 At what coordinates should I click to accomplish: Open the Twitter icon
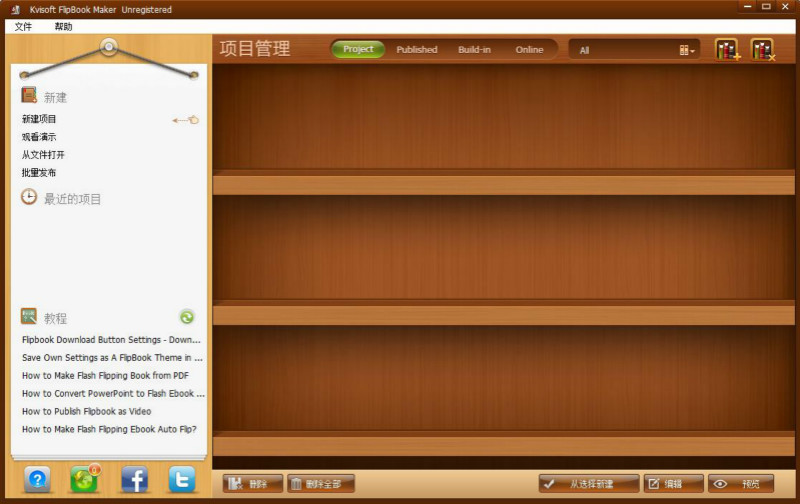tap(182, 480)
